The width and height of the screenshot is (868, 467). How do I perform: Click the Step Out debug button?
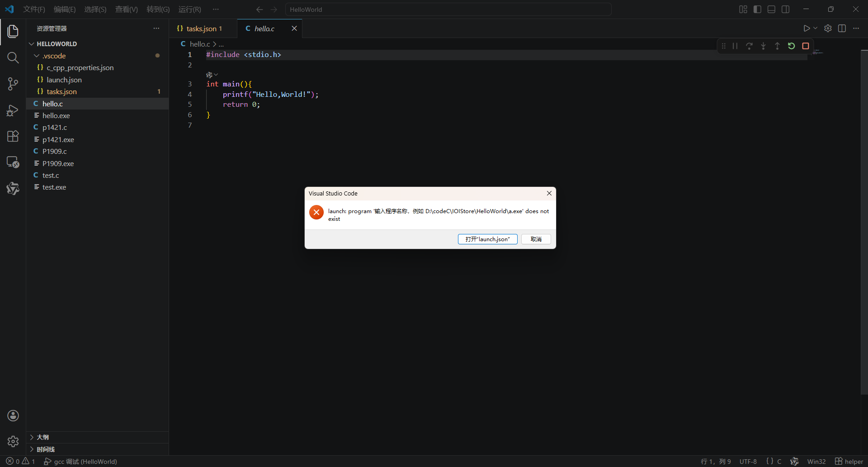(777, 46)
